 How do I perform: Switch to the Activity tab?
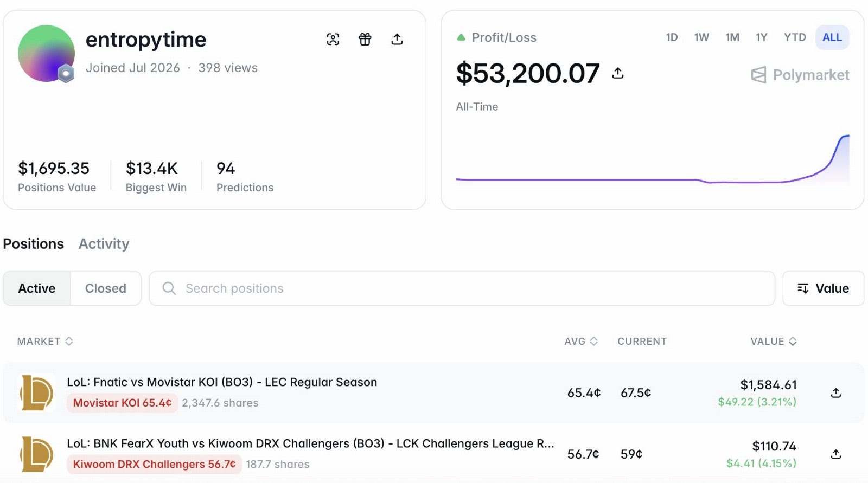[104, 244]
